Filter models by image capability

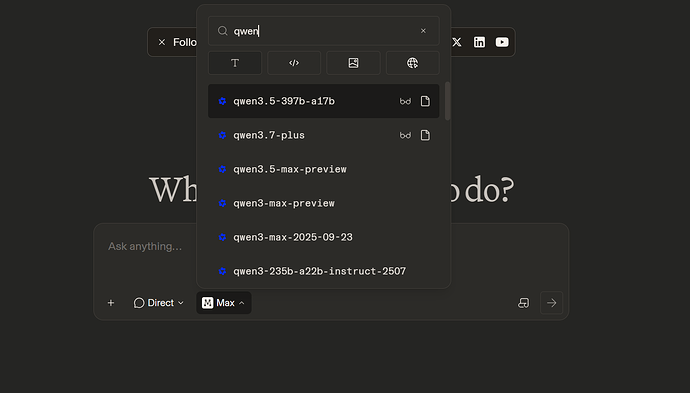(353, 63)
